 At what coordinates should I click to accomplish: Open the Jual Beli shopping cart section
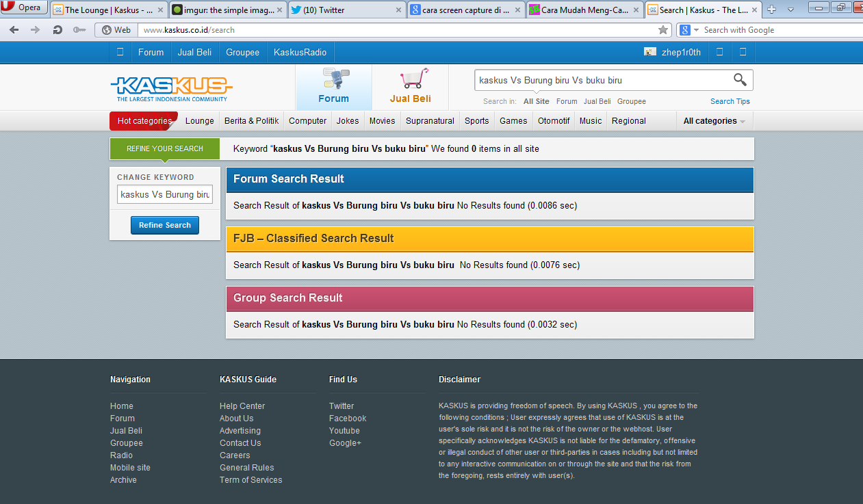coord(410,86)
